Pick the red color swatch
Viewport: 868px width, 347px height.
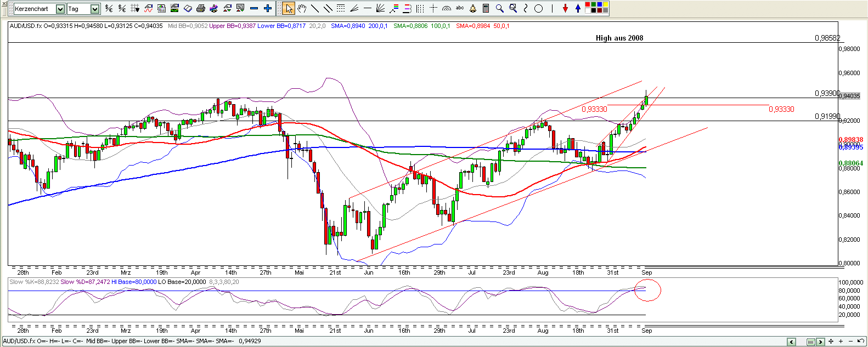coord(588,4)
